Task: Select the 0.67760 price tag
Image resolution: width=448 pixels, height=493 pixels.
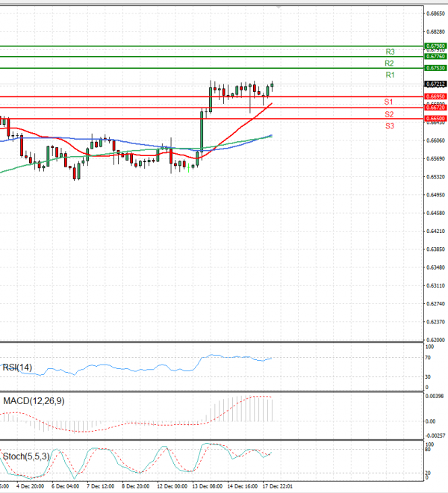Action: pyautogui.click(x=435, y=56)
